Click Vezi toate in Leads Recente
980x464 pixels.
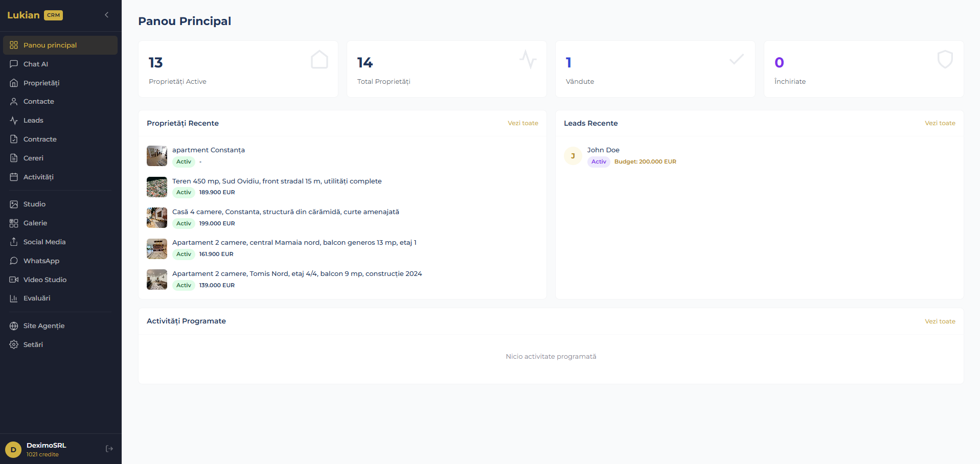click(940, 123)
